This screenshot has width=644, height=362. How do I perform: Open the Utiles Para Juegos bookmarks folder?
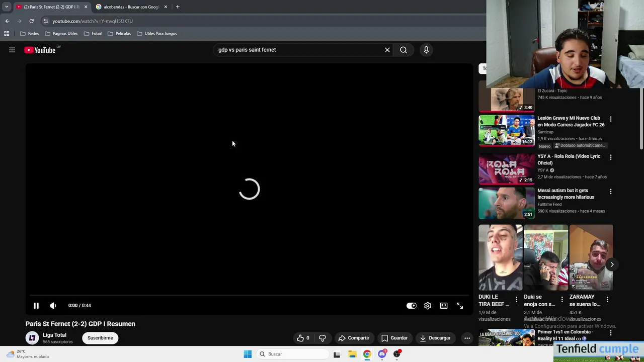click(156, 34)
